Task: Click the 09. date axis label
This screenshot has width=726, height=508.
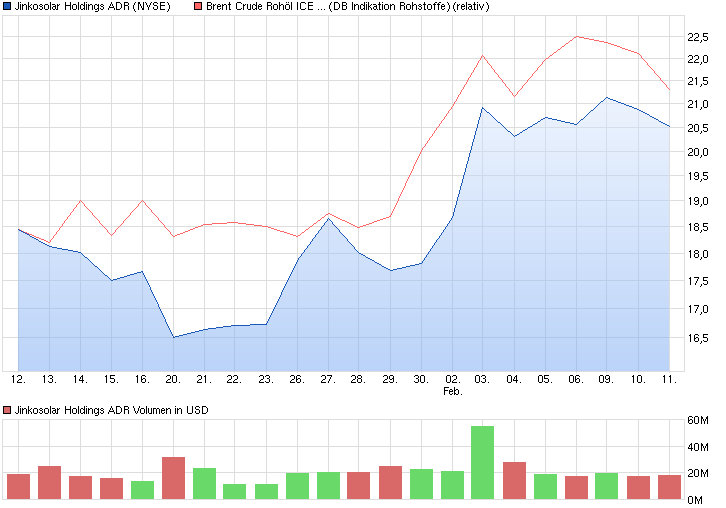Action: 606,379
